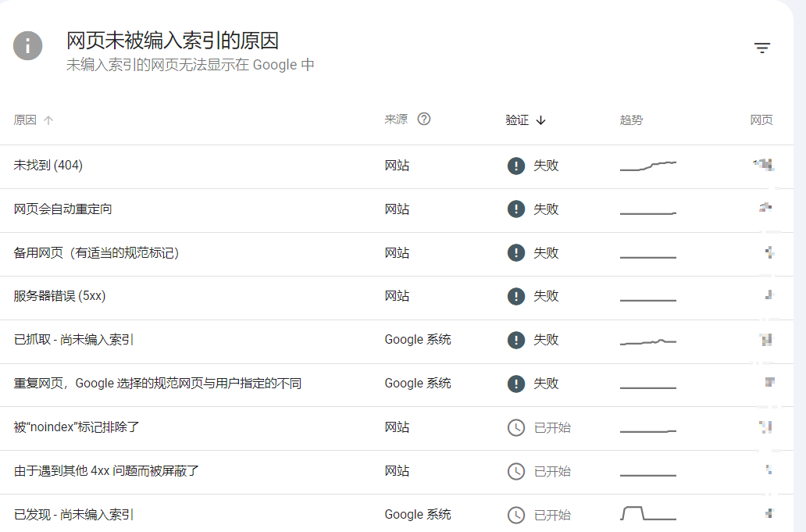Open the 未找到 (404) reason row

48,166
